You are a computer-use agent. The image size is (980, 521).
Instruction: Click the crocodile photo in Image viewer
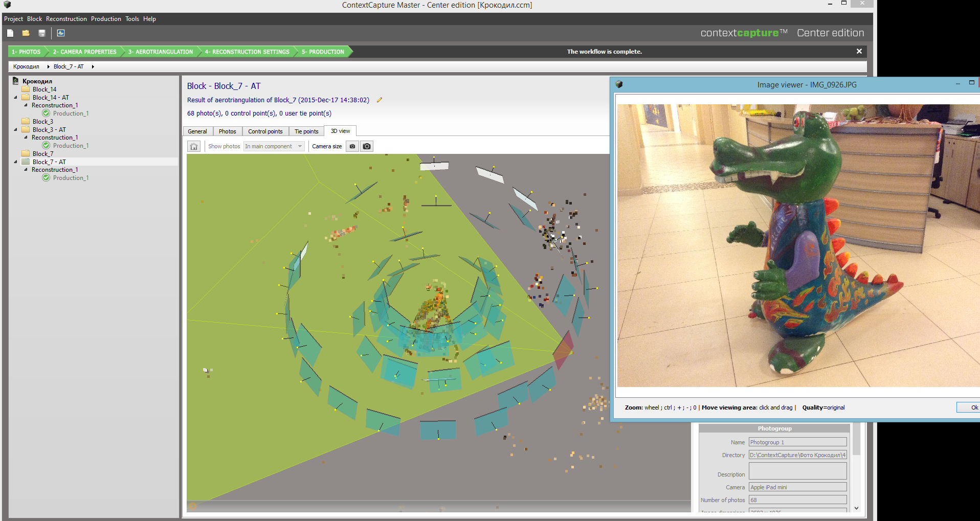pyautogui.click(x=798, y=245)
